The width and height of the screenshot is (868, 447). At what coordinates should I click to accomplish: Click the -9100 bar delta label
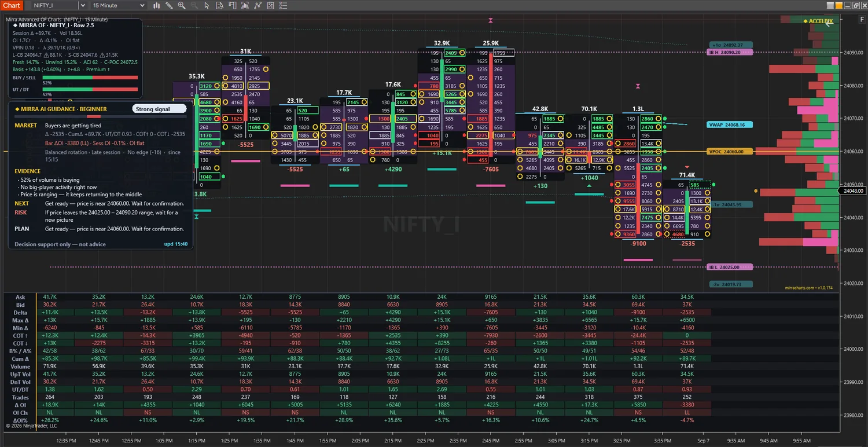pos(638,244)
